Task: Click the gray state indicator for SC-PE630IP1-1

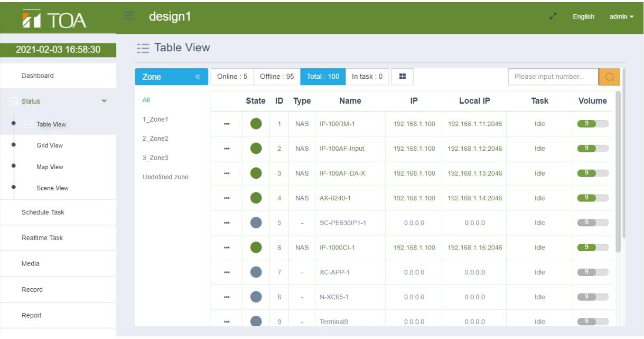Action: 256,223
